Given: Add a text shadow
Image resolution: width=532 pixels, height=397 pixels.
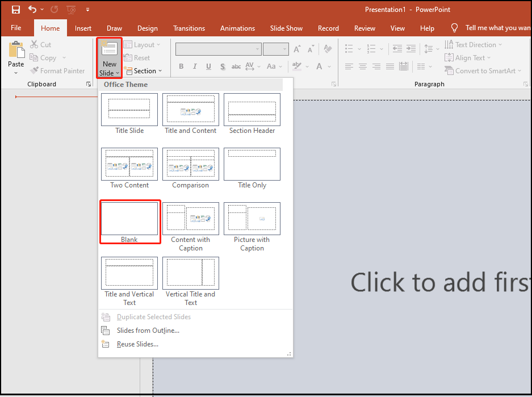Looking at the screenshot, I should [x=222, y=66].
